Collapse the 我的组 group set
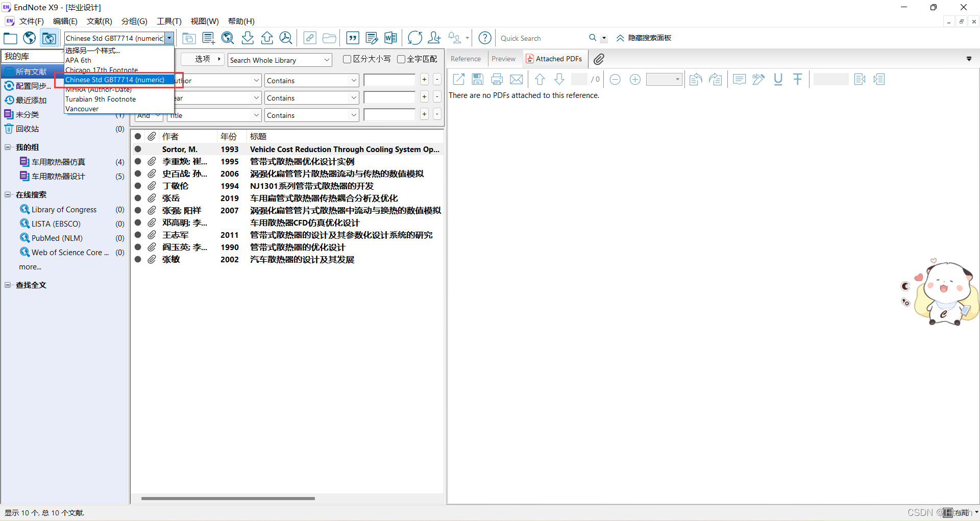The width and height of the screenshot is (980, 521). (8, 147)
